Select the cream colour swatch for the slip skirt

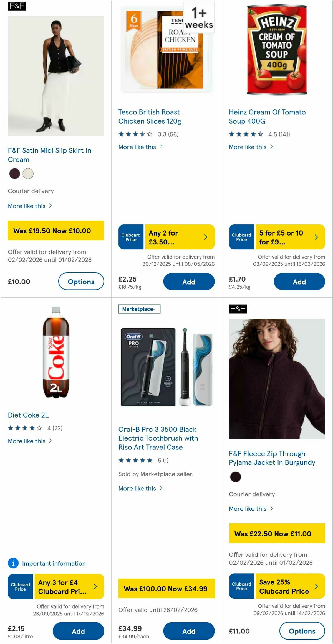(28, 174)
